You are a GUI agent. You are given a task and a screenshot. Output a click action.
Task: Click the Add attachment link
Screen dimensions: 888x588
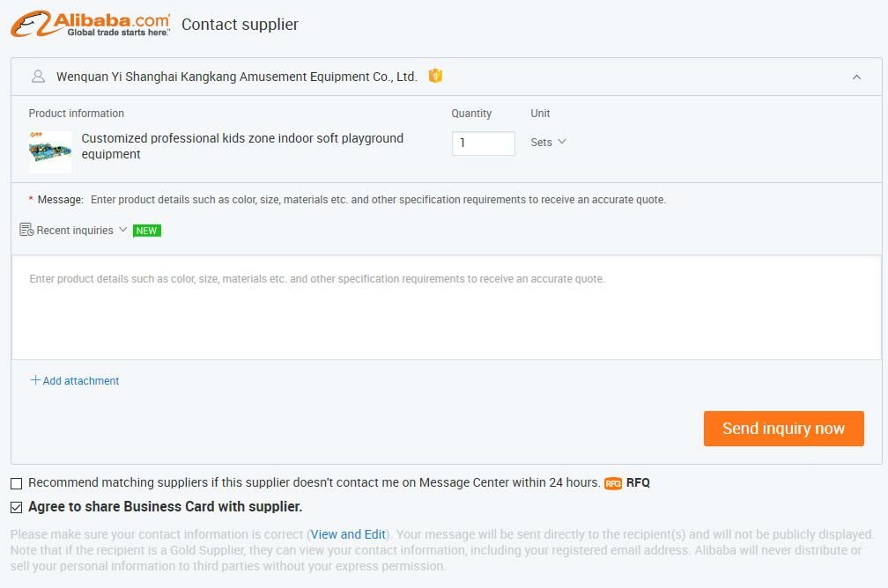click(80, 381)
